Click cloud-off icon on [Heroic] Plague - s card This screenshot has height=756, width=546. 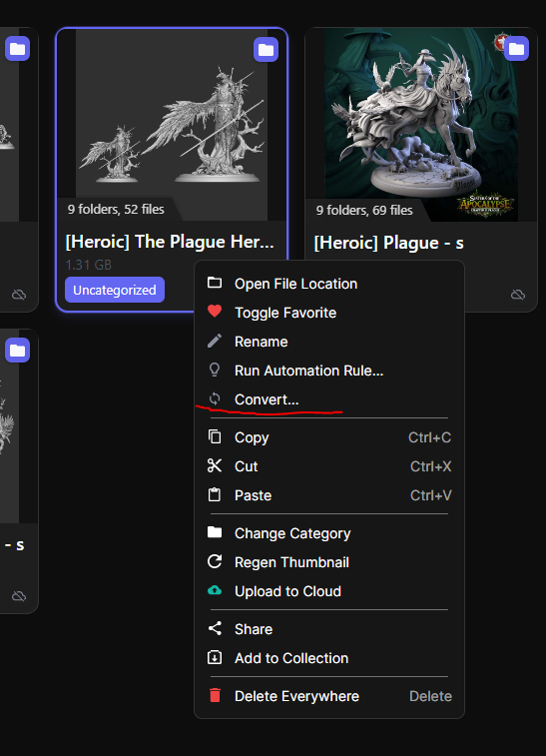click(x=518, y=294)
